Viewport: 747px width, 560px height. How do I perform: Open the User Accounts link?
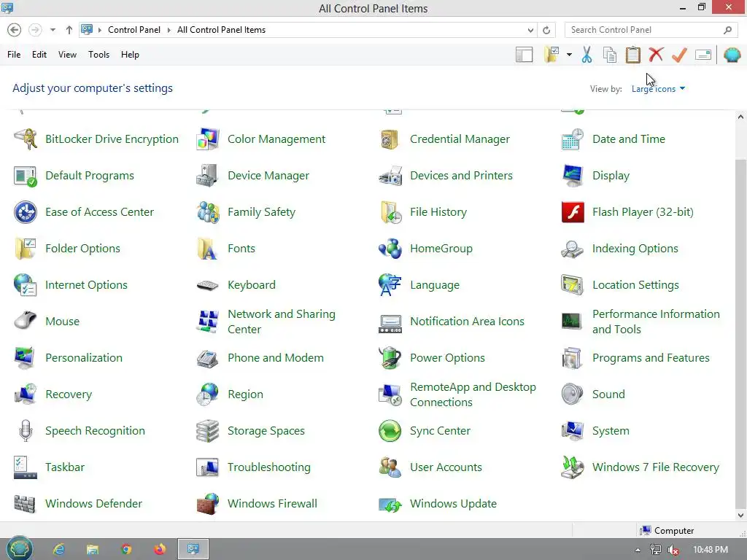click(x=446, y=467)
